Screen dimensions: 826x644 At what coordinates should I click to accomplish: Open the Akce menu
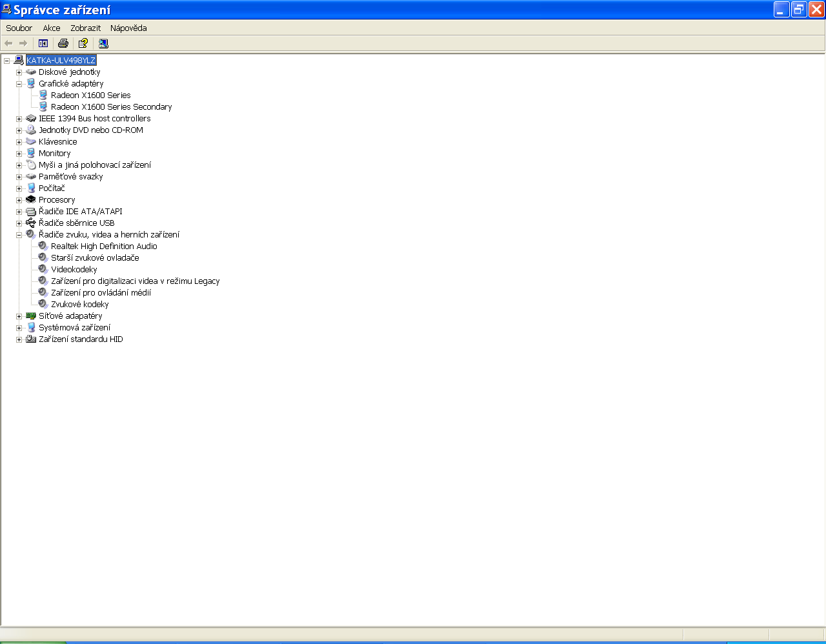tap(52, 28)
